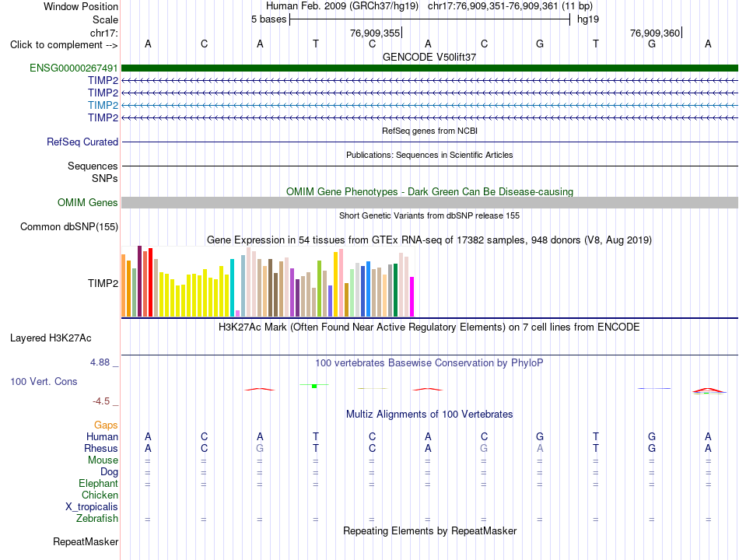This screenshot has width=739, height=560.
Task: Open the 100 Vert. Cons track label
Action: (x=44, y=381)
